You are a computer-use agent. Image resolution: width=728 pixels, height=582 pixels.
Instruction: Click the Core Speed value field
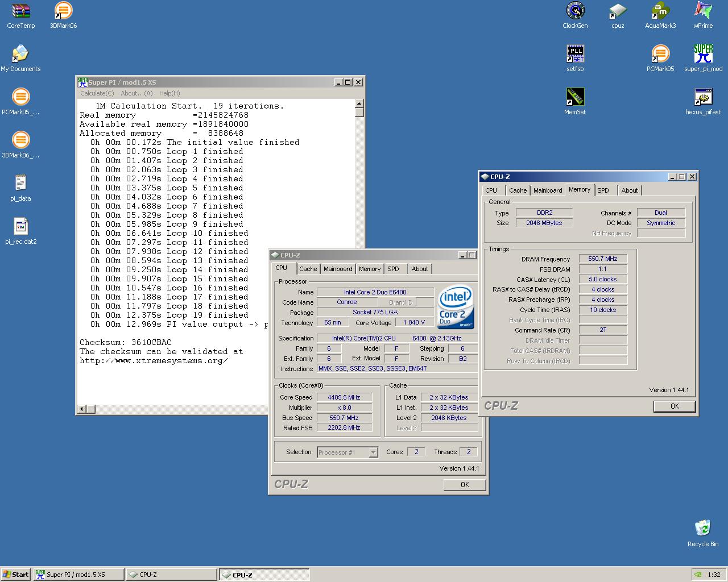click(x=344, y=397)
